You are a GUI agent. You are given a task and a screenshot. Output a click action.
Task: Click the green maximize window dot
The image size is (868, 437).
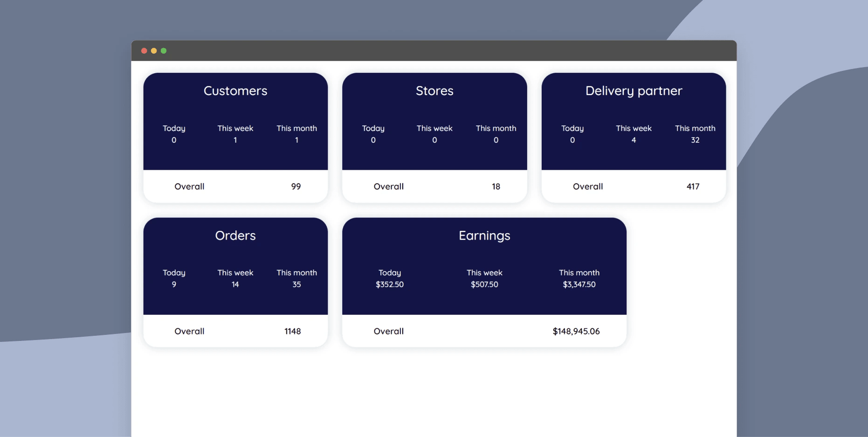164,51
